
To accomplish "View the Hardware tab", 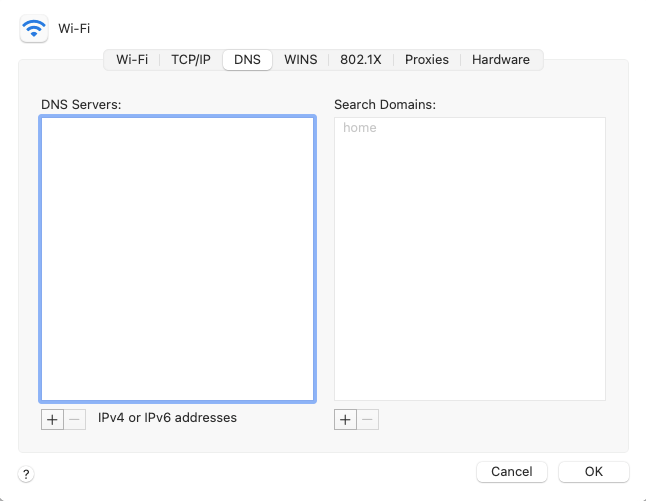I will (x=501, y=60).
